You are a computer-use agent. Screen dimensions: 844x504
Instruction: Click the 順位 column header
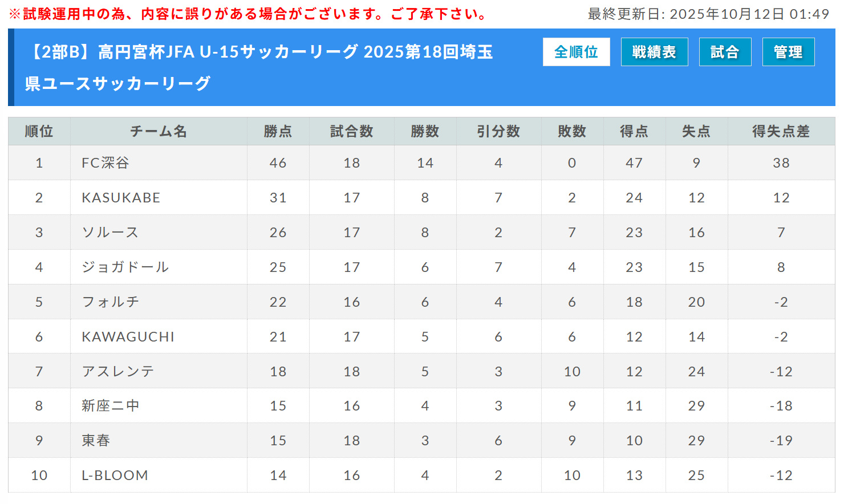coord(39,131)
